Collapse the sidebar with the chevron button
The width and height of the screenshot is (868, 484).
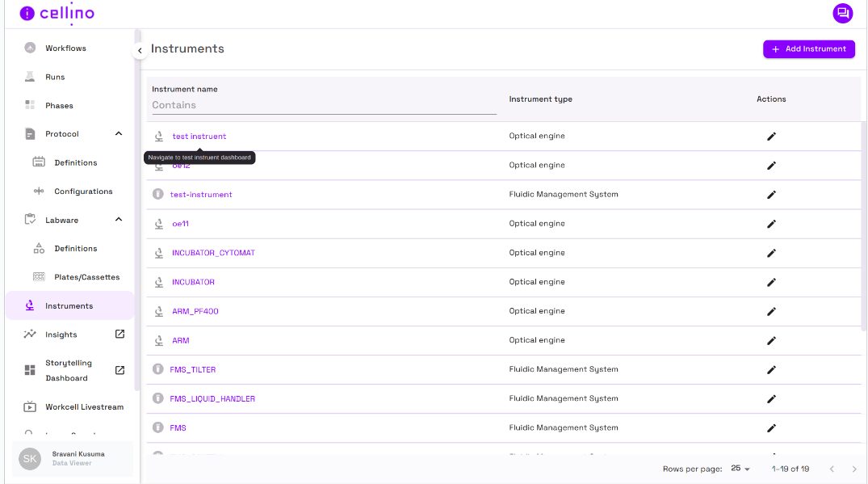coord(139,51)
